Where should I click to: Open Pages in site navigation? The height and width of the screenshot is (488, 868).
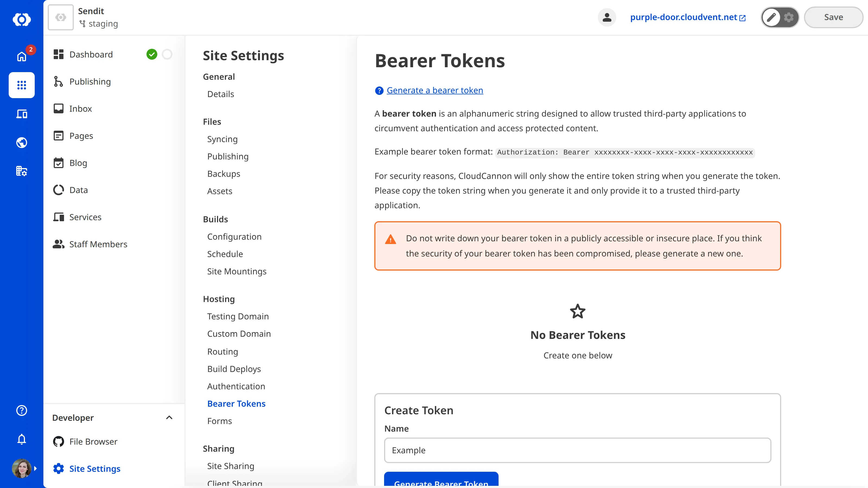pyautogui.click(x=81, y=136)
